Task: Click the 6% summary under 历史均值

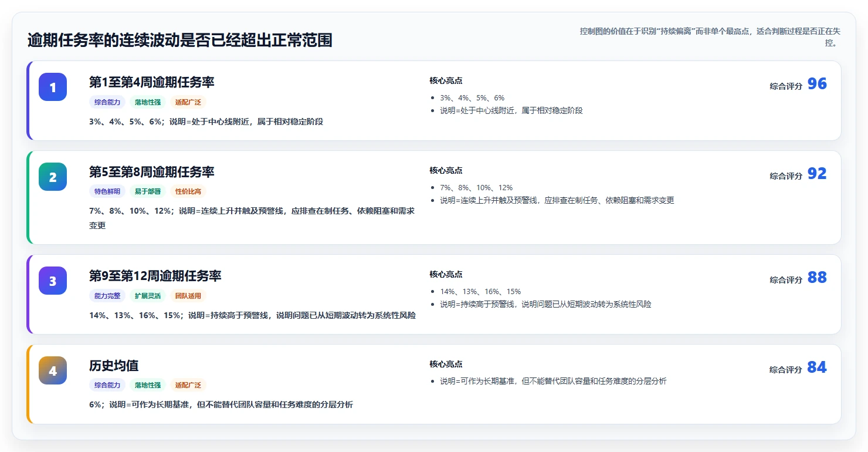Action: (221, 405)
